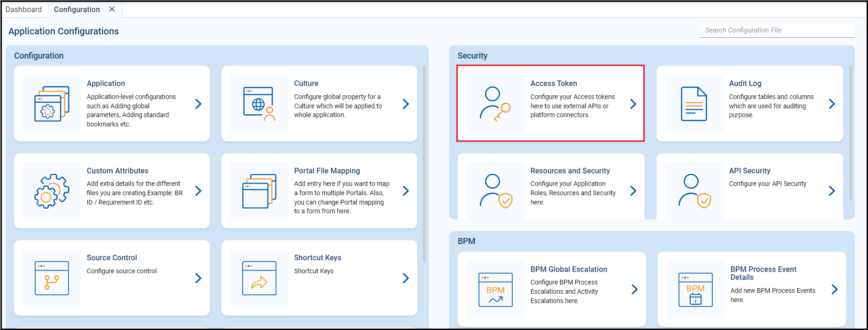Close the Configuration tab

click(x=112, y=9)
